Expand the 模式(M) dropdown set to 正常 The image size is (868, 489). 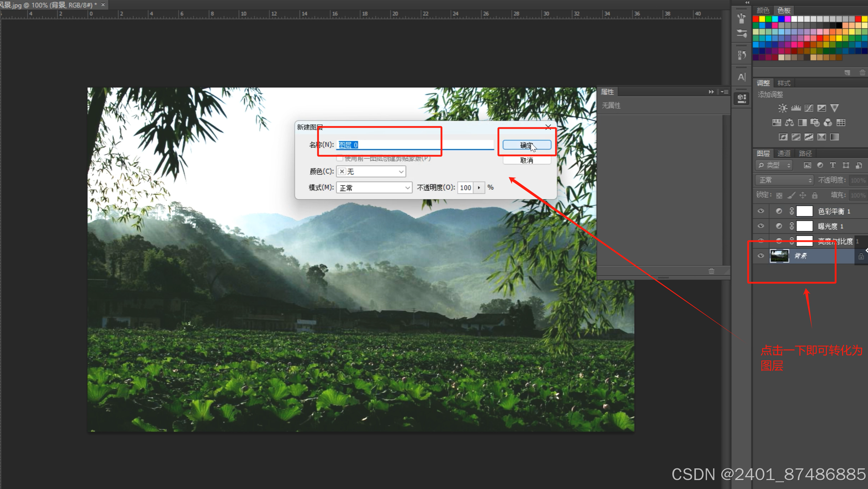(374, 188)
